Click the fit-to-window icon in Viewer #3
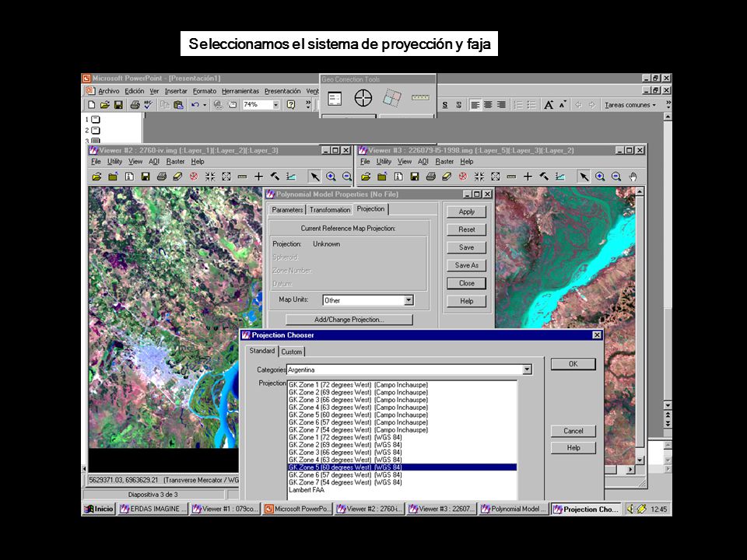The height and width of the screenshot is (560, 747). (496, 177)
